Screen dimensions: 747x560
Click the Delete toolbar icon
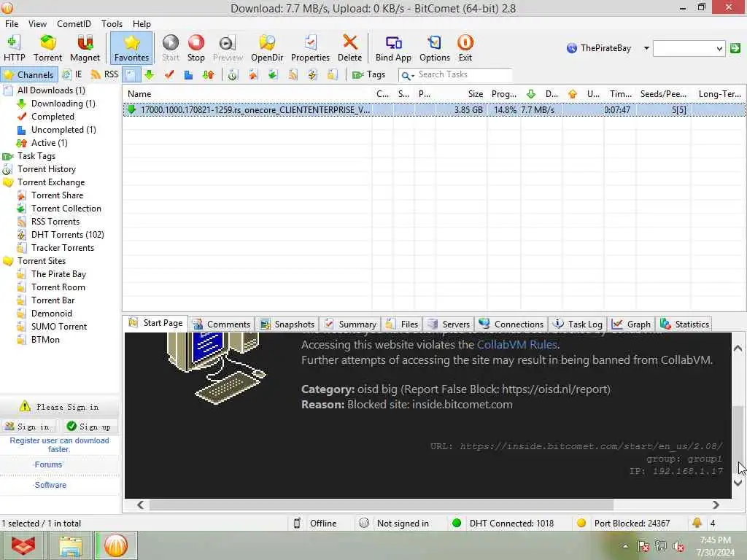click(x=349, y=48)
